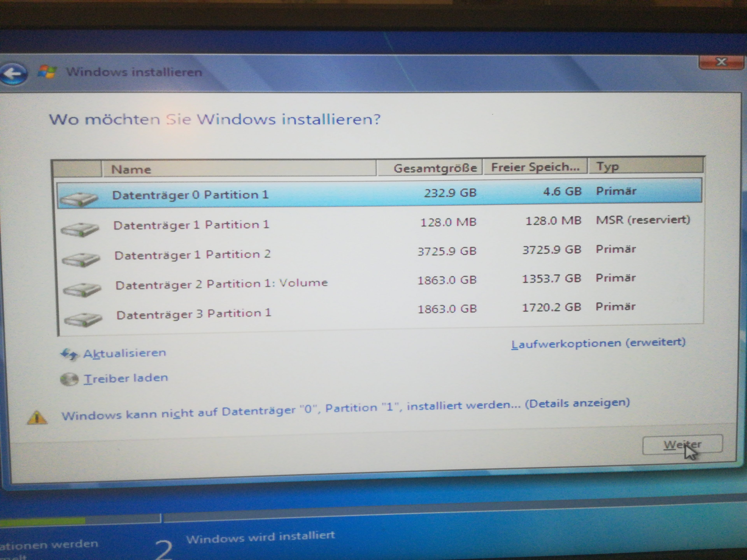Viewport: 747px width, 560px height.
Task: Click the yellow warning triangle icon
Action: point(37,418)
